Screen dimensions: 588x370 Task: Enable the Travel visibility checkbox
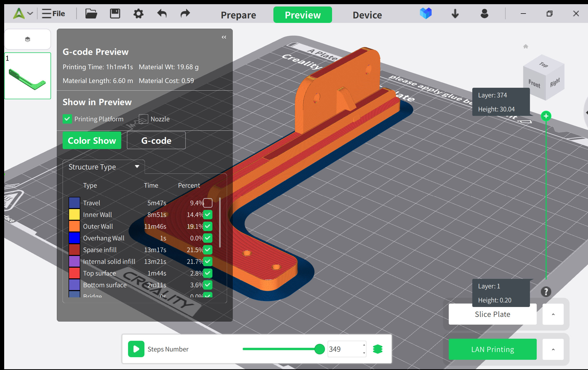(208, 203)
